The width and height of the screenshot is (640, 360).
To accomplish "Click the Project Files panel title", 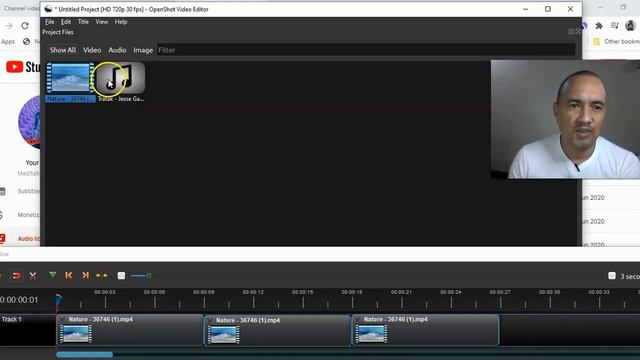I will click(x=58, y=32).
